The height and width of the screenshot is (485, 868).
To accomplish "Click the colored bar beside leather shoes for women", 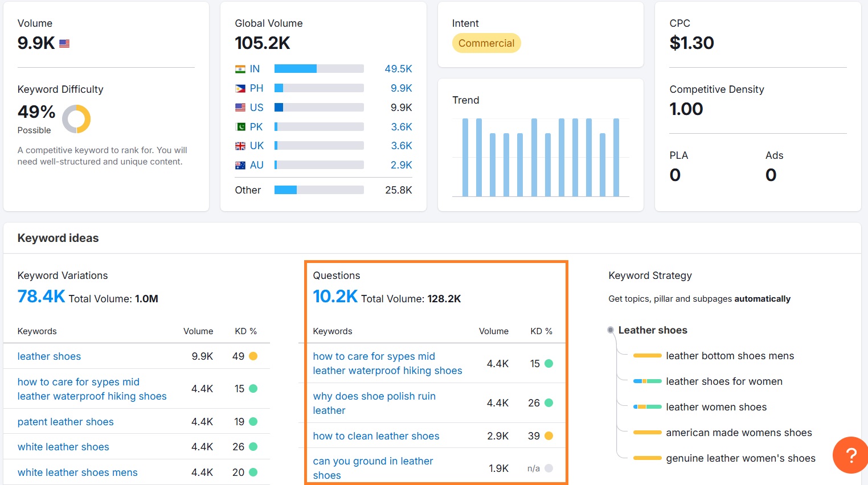I will click(648, 381).
